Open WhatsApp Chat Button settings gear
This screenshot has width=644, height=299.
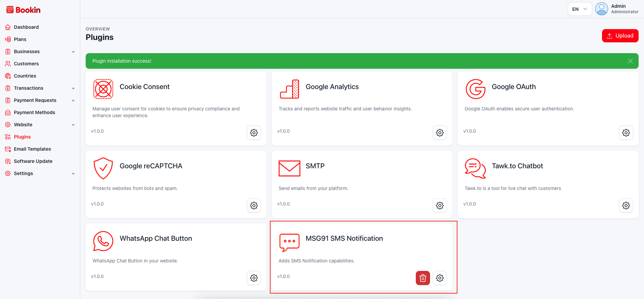coord(254,278)
